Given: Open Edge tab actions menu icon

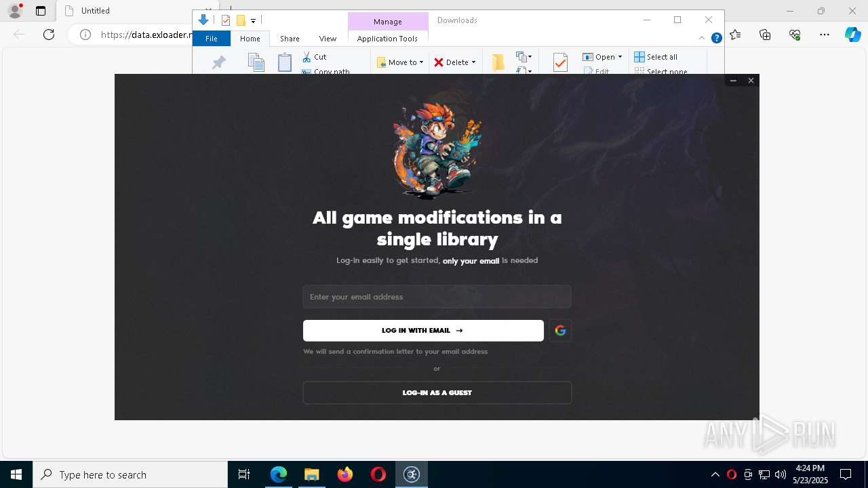Looking at the screenshot, I should pos(41,11).
